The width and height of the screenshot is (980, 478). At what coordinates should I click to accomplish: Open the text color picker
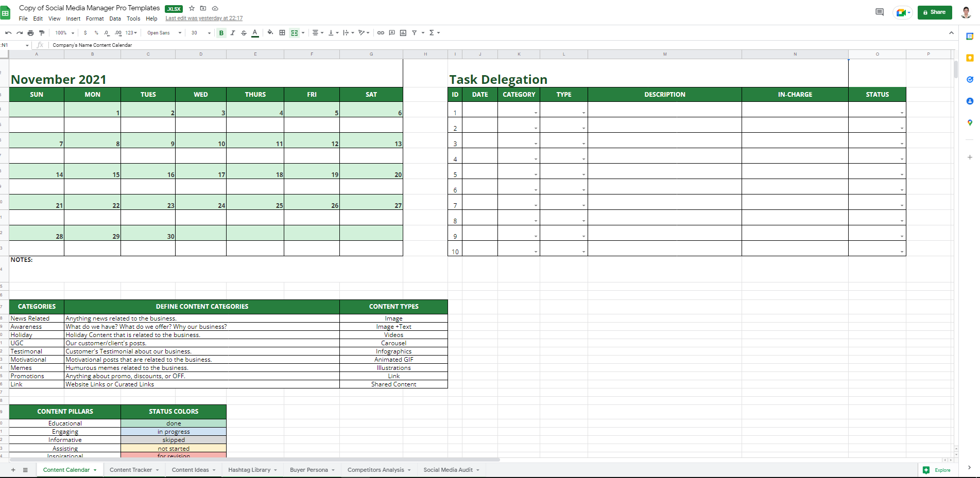click(255, 33)
